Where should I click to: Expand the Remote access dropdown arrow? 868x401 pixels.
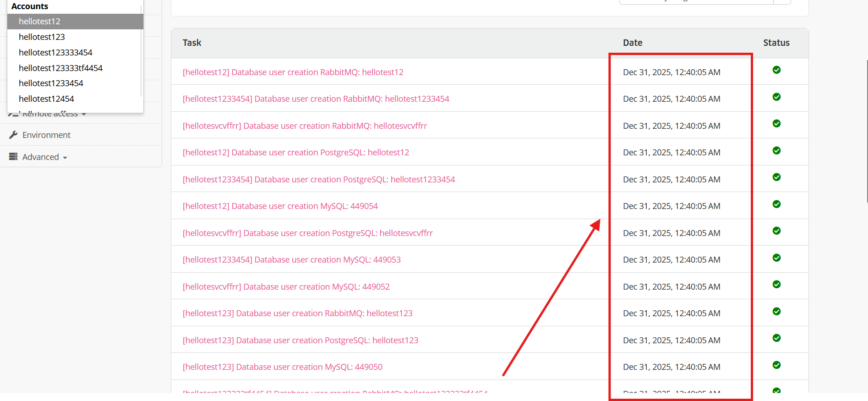pyautogui.click(x=84, y=114)
